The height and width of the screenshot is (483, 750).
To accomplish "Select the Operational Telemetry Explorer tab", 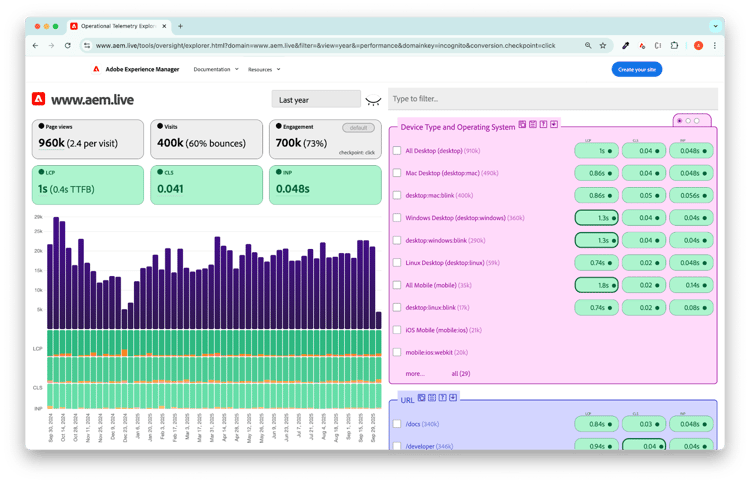I will [120, 25].
